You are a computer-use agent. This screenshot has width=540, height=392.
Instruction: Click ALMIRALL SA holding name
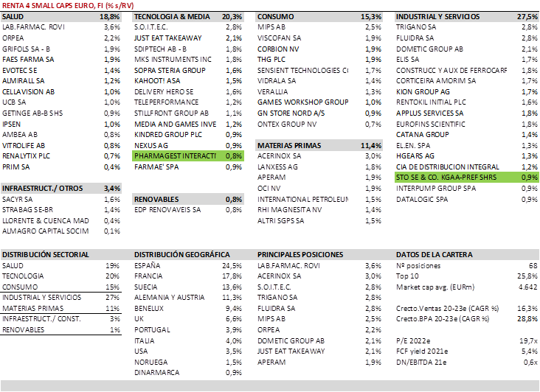pos(24,80)
